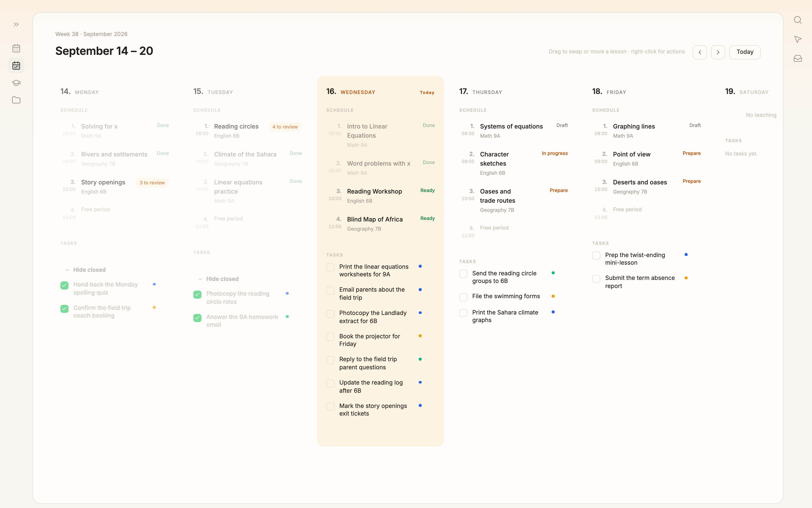The height and width of the screenshot is (508, 812).
Task: Open the month calendar view icon in the sidebar
Action: (16, 48)
